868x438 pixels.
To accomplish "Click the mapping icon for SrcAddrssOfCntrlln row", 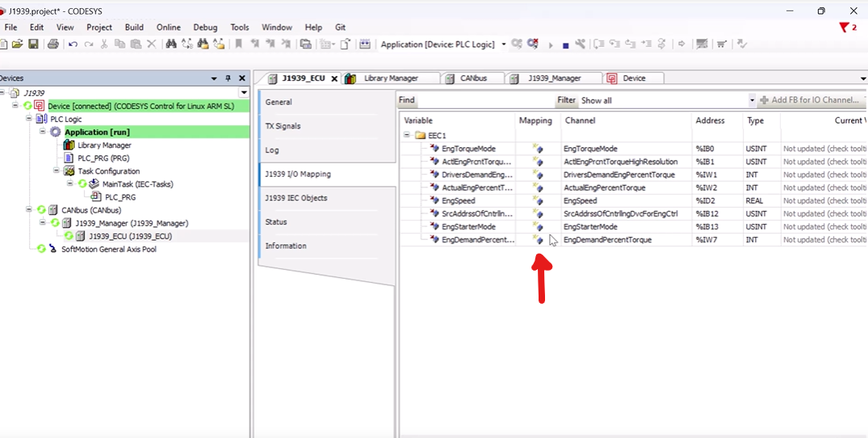I will [x=538, y=213].
